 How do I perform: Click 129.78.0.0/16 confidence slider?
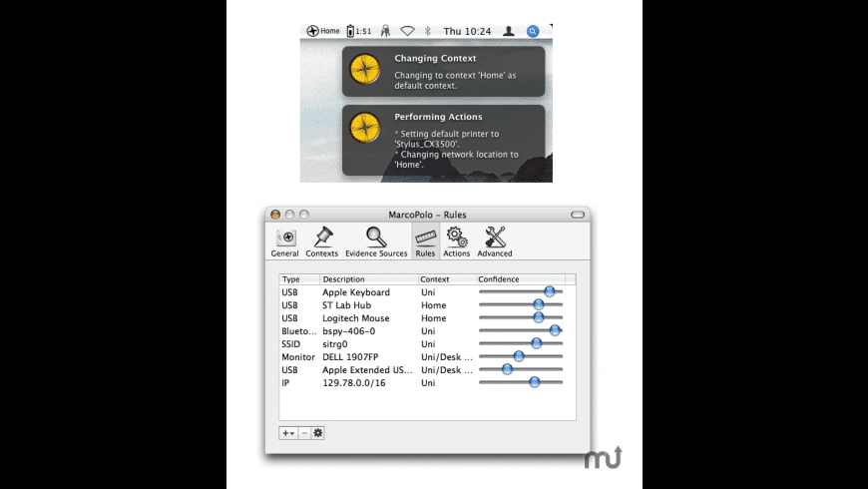click(x=534, y=382)
